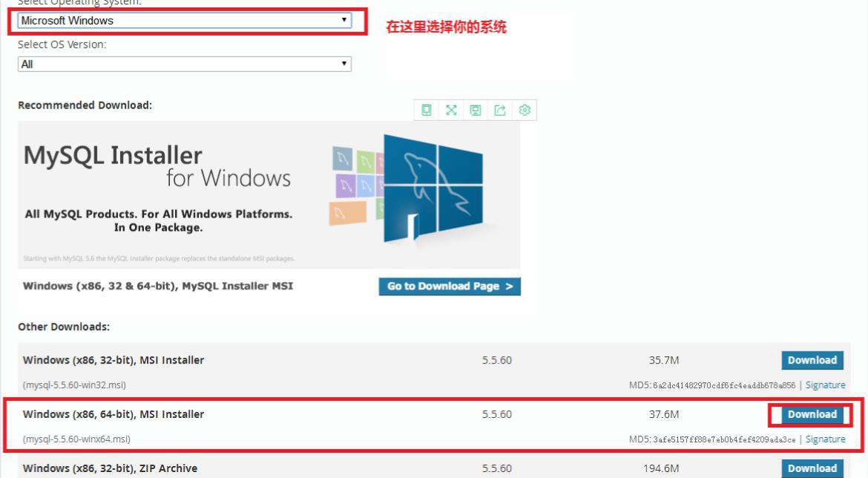Screen dimensions: 868x478
Task: Click the MySQL Installer for Windows banner
Action: [269, 195]
